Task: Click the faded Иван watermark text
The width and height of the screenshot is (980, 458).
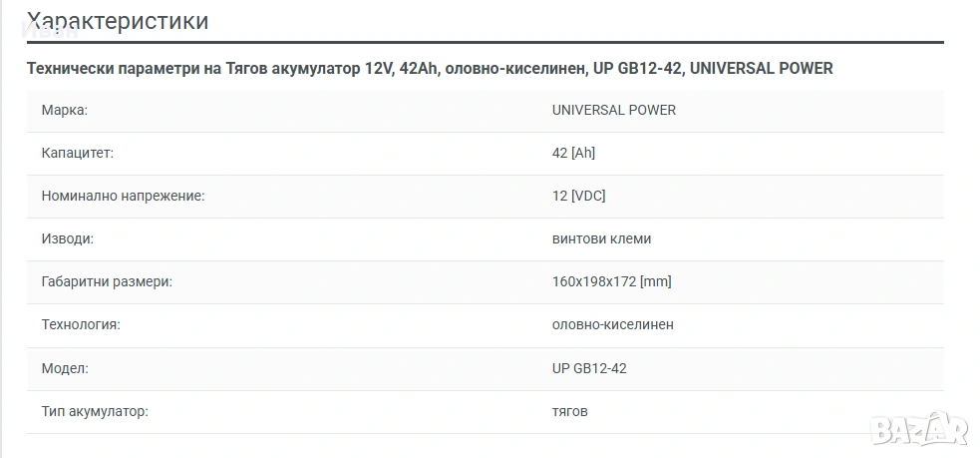Action: tap(50, 29)
